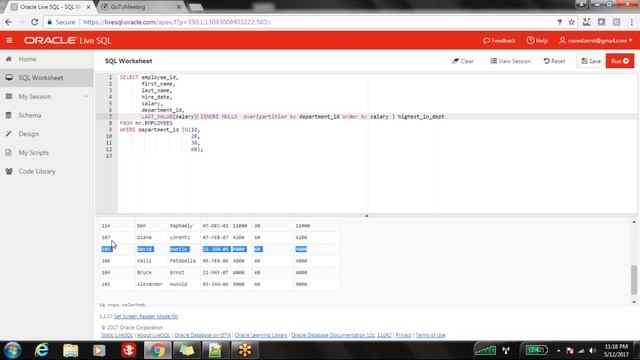Viewport: 640px width, 360px height.
Task: Bookmark this page with star icon
Action: pos(571,22)
